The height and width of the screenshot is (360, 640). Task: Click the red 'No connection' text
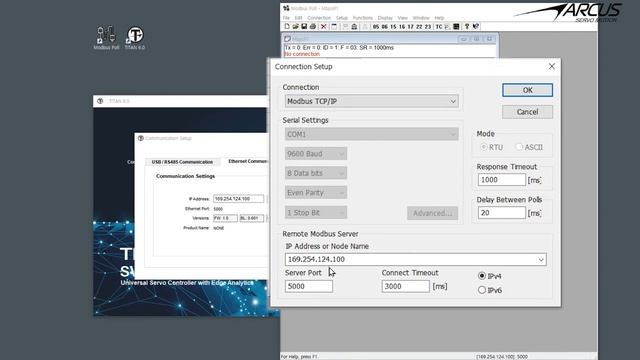[x=302, y=54]
